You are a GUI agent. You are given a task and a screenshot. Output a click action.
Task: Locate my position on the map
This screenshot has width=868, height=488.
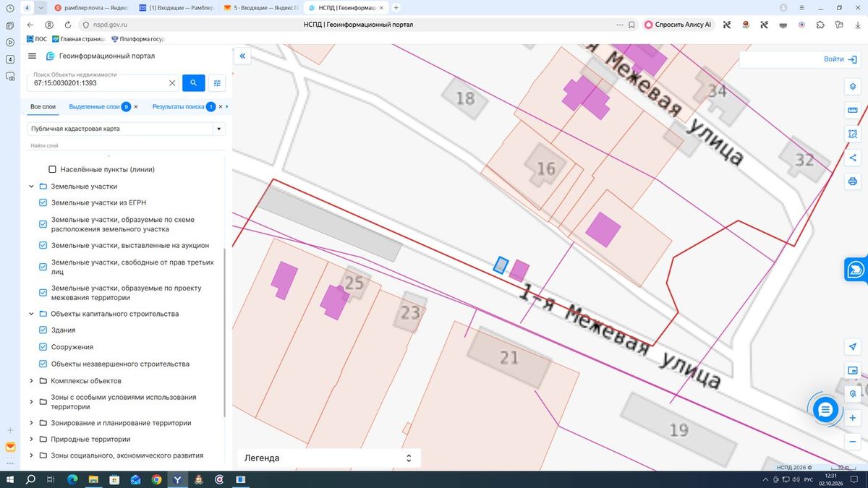pyautogui.click(x=853, y=347)
